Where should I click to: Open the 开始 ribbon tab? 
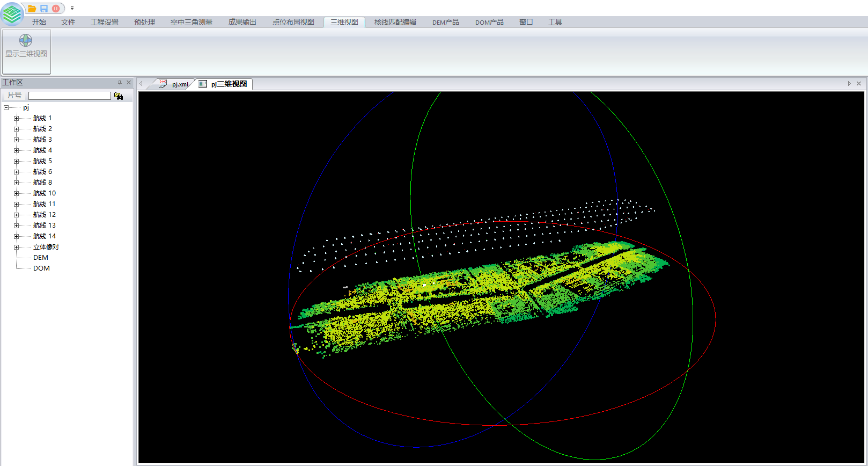point(39,22)
